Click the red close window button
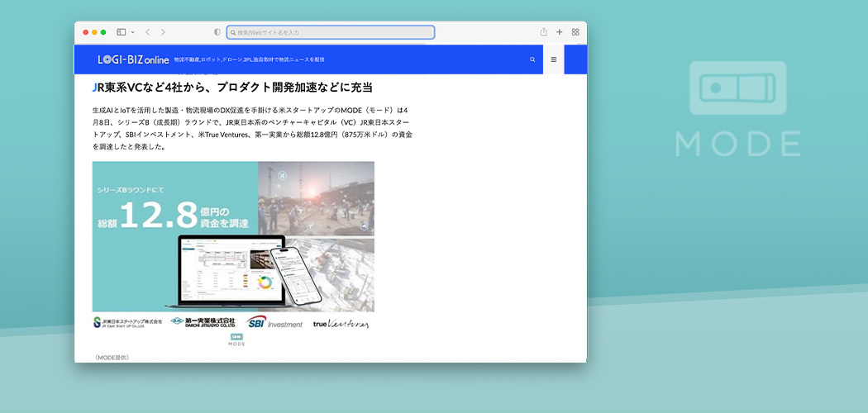The height and width of the screenshot is (413, 868). (x=85, y=32)
